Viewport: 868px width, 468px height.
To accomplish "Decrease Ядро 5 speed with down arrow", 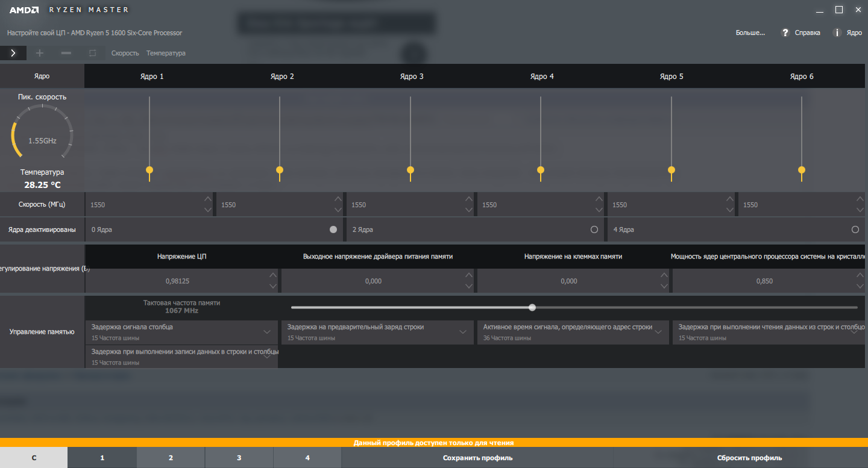I will tap(730, 210).
